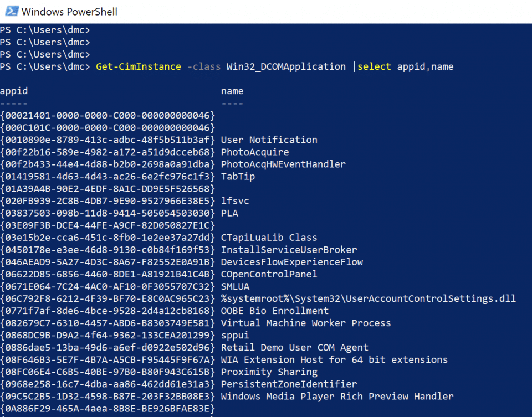Click the PLA name entry

click(x=229, y=213)
